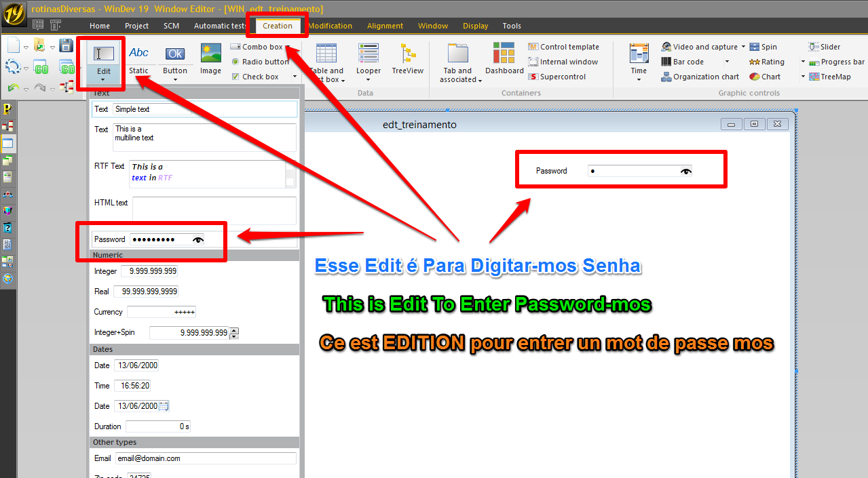Insert an Organization chart control
Viewport: 868px width, 478px height.
click(x=700, y=77)
